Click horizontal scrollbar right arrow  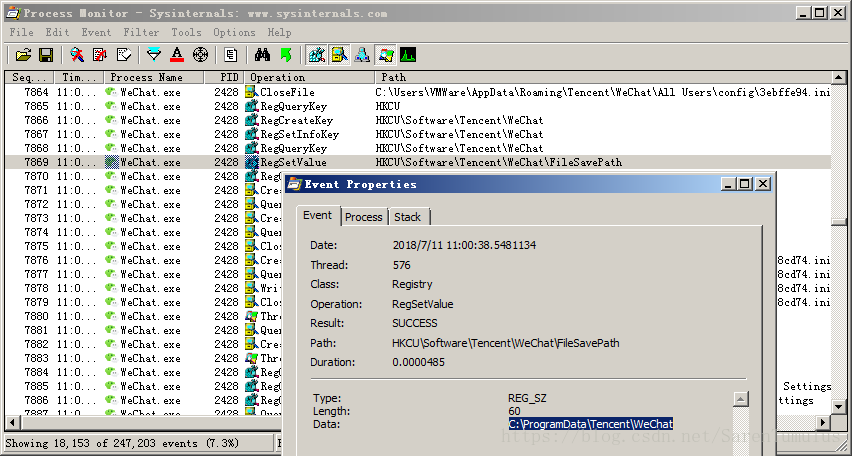(824, 422)
